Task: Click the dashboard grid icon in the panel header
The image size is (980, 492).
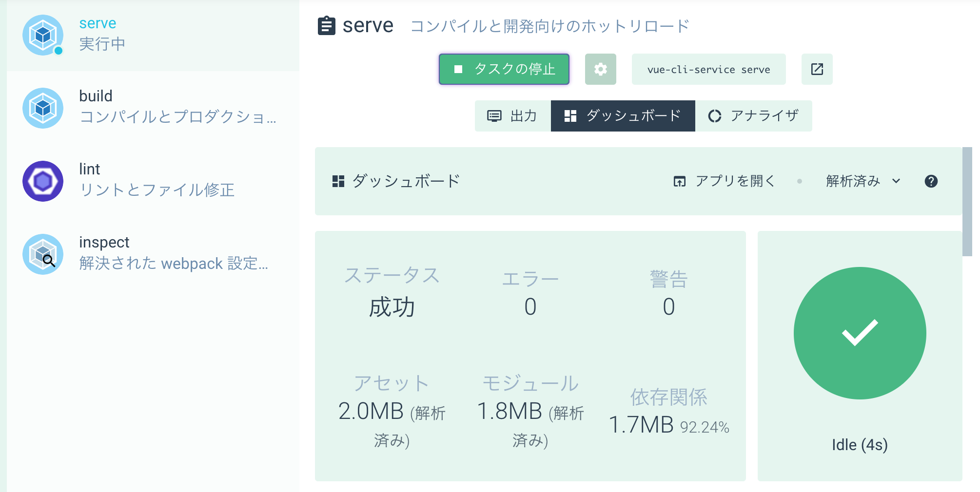Action: pos(337,181)
